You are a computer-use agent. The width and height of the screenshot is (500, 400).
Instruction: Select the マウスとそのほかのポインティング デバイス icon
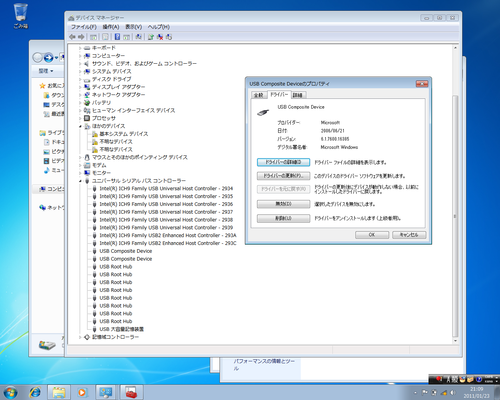87,157
